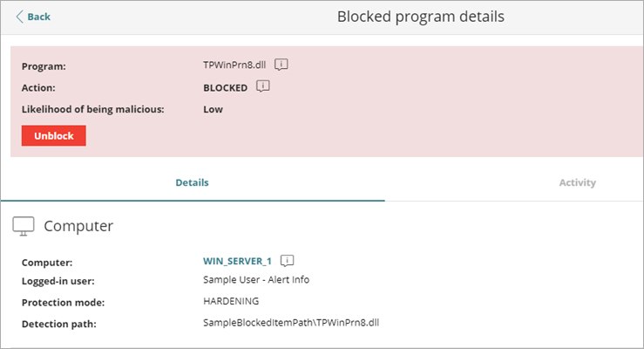
Task: Click the Likelihood of being malicious label
Action: (x=93, y=109)
